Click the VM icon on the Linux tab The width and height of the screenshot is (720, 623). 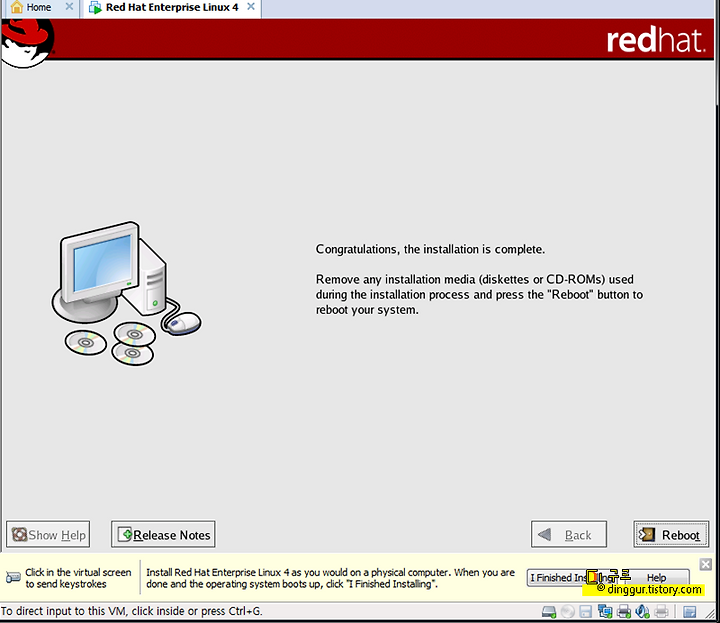[x=95, y=8]
